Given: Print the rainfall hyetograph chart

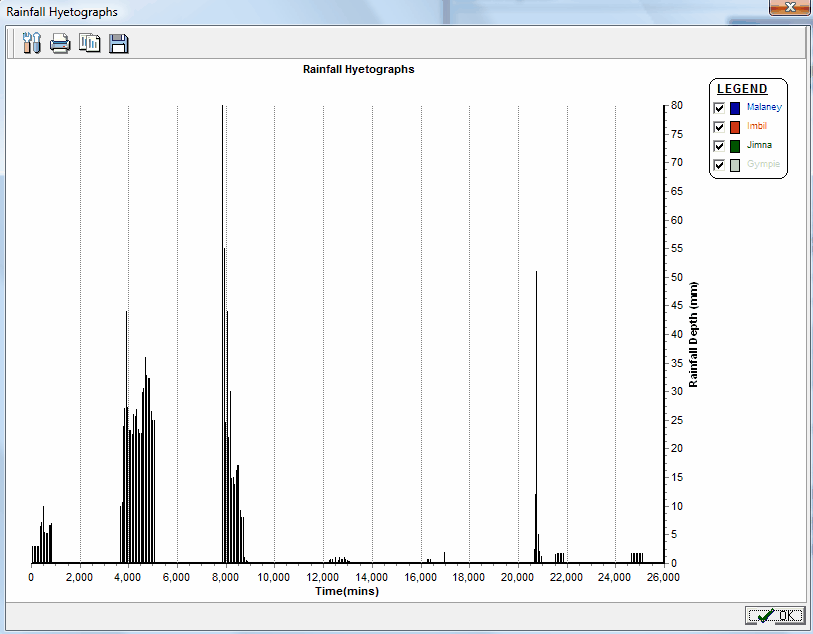Looking at the screenshot, I should (x=60, y=43).
